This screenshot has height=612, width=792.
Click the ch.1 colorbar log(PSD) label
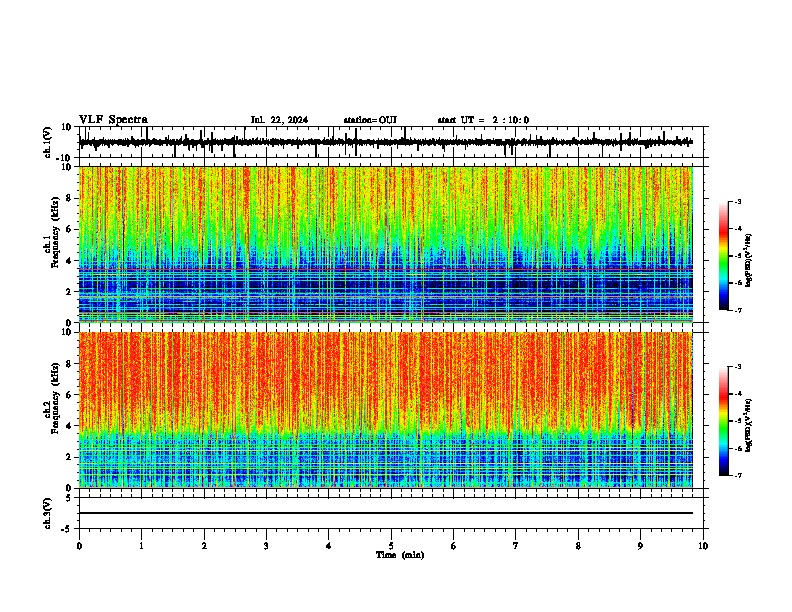pyautogui.click(x=748, y=260)
